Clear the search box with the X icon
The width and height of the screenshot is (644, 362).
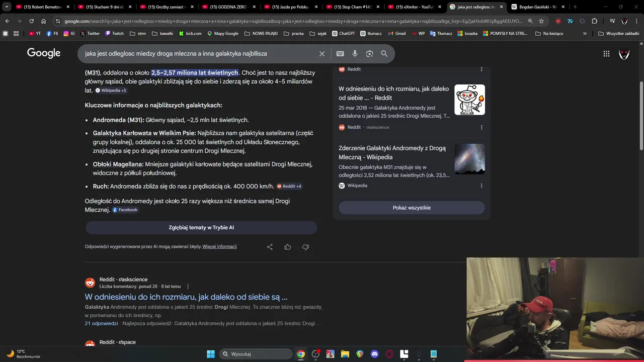(x=322, y=54)
